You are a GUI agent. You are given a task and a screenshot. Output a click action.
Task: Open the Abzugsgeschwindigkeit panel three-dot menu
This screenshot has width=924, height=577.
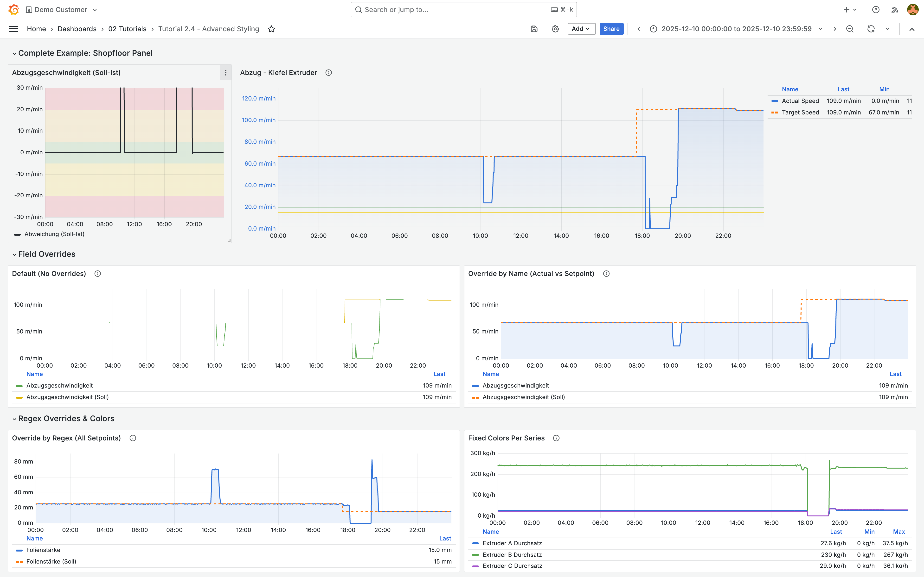click(x=226, y=73)
